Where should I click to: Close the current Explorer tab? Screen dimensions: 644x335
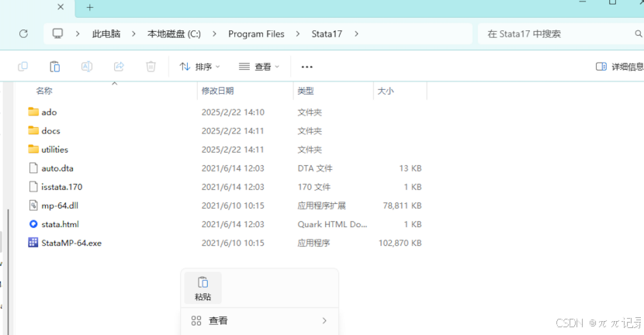(61, 7)
